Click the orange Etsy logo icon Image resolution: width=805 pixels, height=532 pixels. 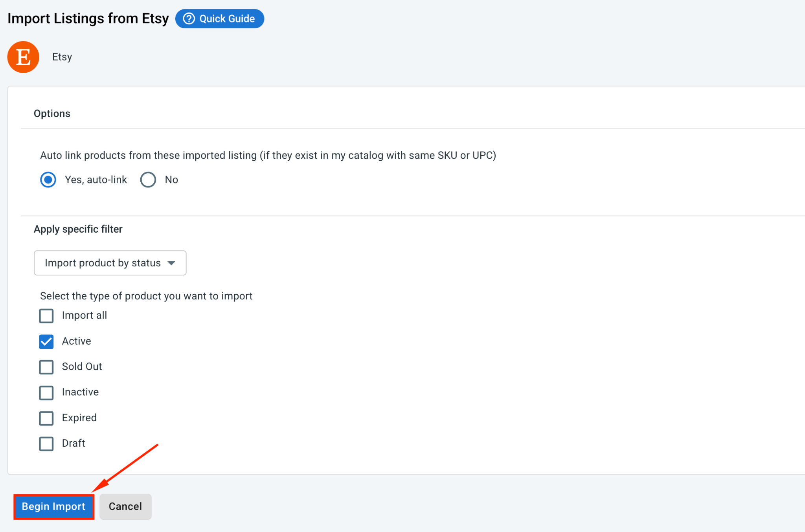pyautogui.click(x=23, y=57)
